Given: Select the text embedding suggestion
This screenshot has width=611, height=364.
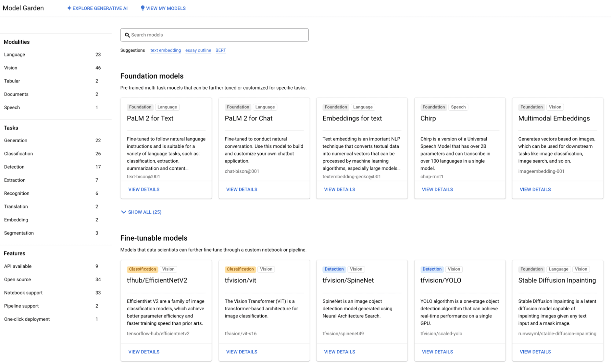Looking at the screenshot, I should [166, 50].
